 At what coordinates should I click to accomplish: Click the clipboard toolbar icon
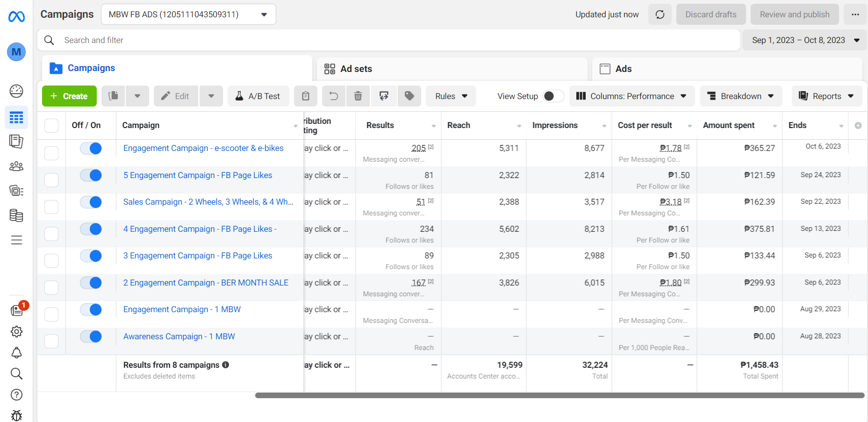coord(306,96)
